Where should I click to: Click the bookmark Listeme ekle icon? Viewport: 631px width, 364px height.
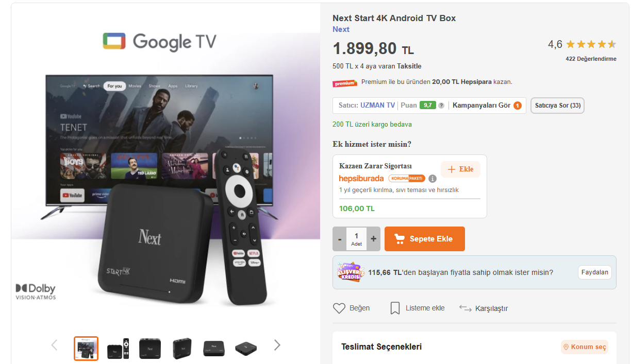[x=395, y=308]
